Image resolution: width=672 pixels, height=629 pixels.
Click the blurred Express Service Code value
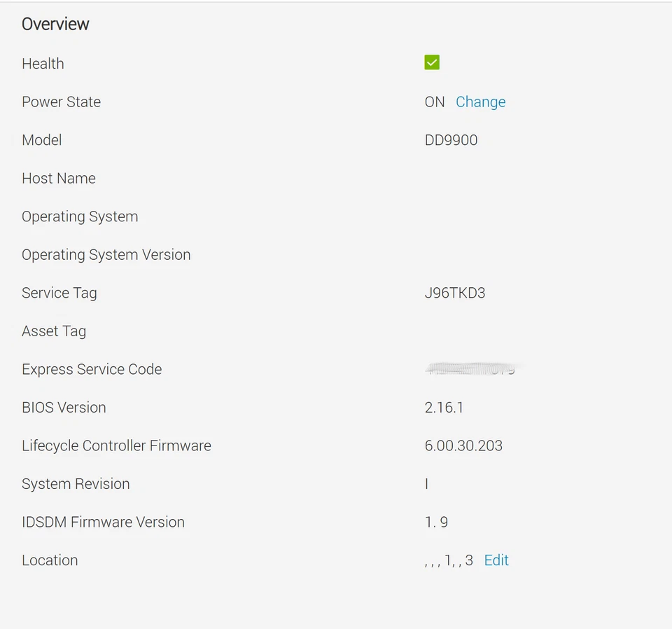click(x=472, y=368)
